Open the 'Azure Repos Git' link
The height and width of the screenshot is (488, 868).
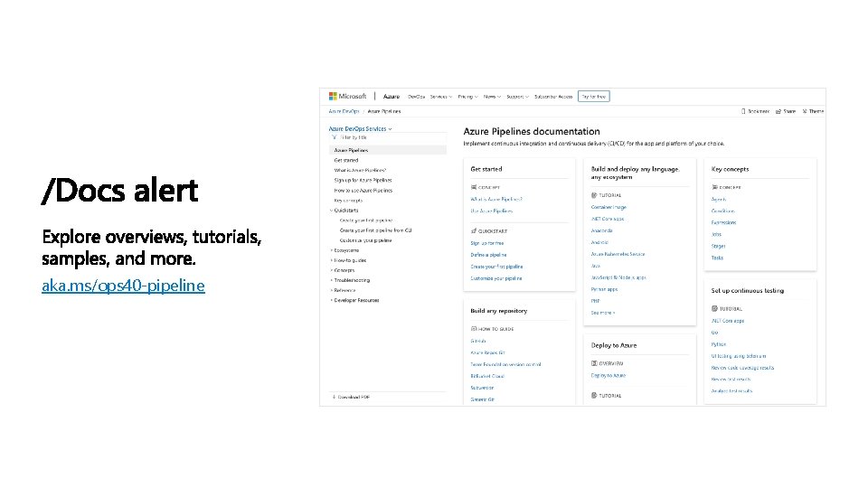[x=487, y=352]
